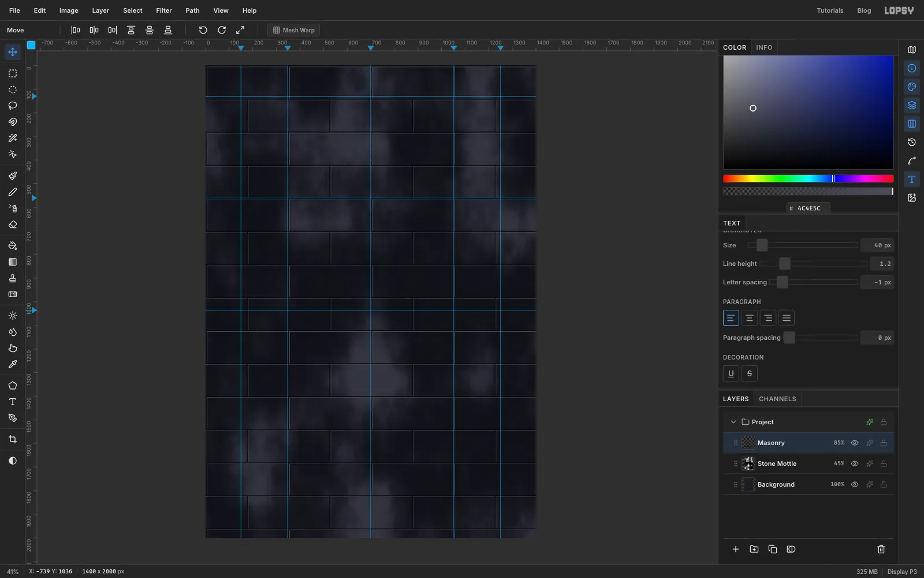Select the Lasso tool
924x578 pixels.
[13, 106]
